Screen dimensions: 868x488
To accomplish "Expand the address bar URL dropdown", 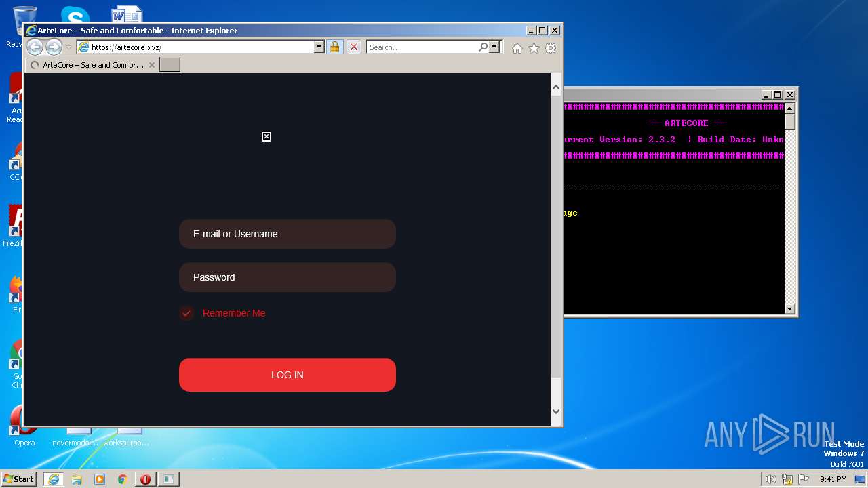I will tap(319, 47).
